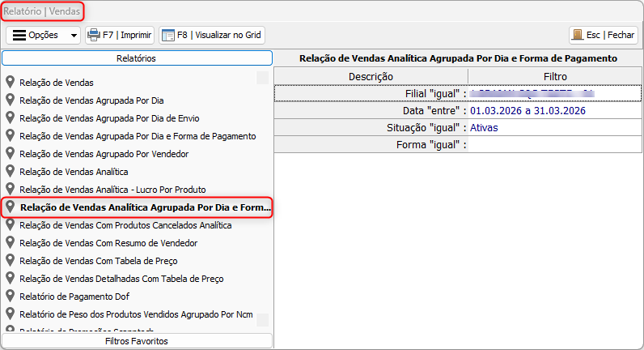Image resolution: width=644 pixels, height=350 pixels.
Task: Collapse the Relatórios panel header
Action: click(x=137, y=58)
